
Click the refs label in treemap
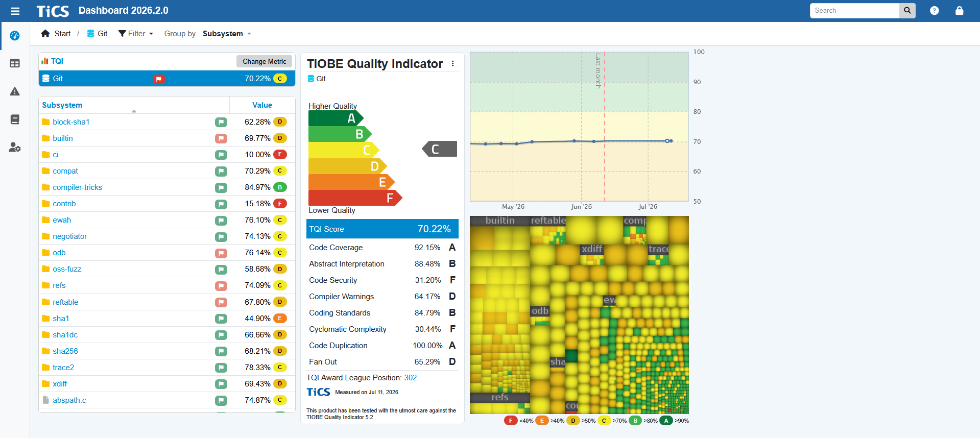pos(500,397)
